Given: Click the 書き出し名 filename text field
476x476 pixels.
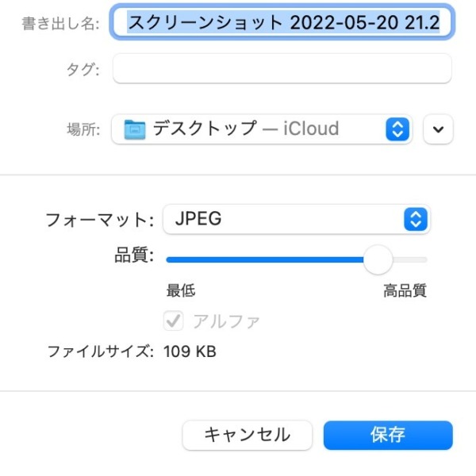Looking at the screenshot, I should tap(282, 22).
